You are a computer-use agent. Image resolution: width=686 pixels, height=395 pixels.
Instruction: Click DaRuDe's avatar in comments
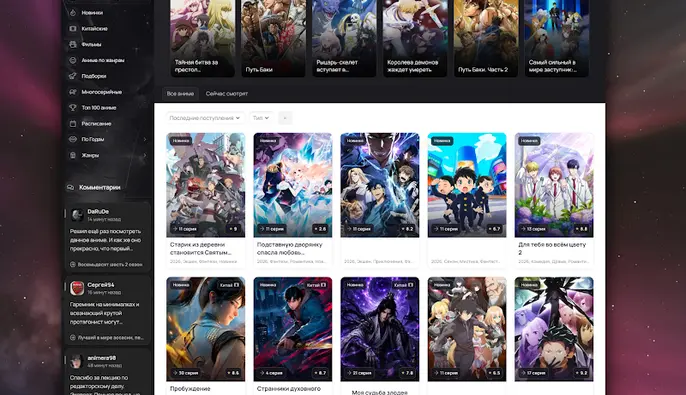tap(77, 215)
